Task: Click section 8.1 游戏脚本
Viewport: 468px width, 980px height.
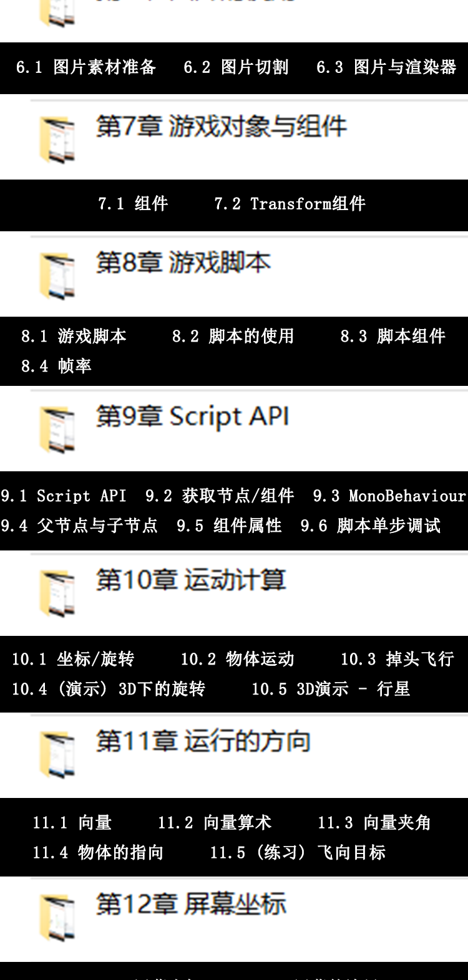Action: pyautogui.click(x=74, y=336)
